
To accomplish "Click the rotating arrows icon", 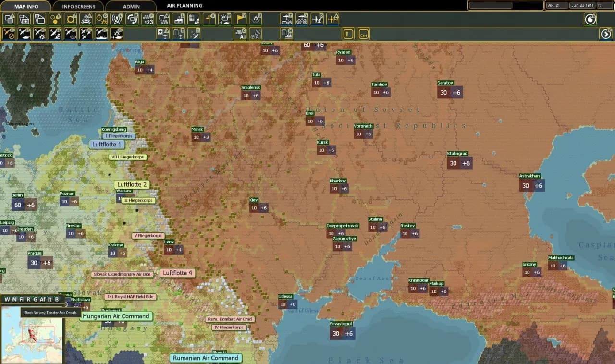I will point(132,19).
